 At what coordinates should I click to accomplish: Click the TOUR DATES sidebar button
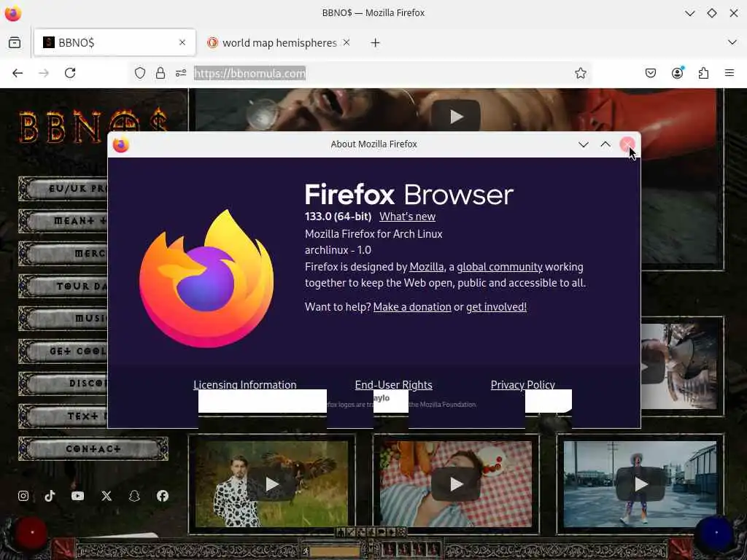click(x=63, y=286)
